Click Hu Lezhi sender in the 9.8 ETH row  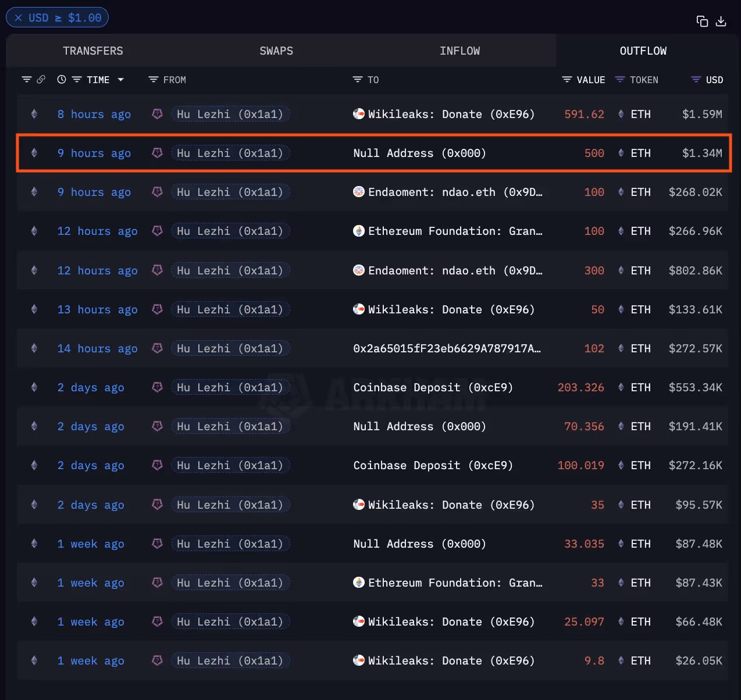[x=230, y=661]
